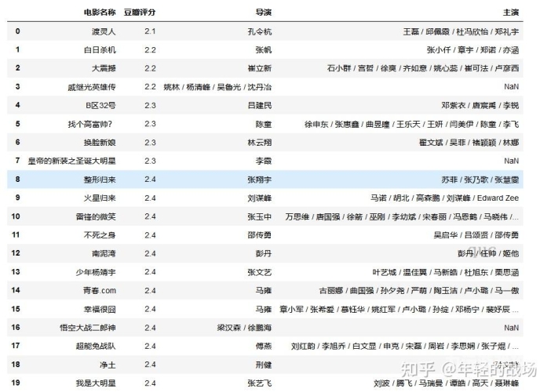Screen dimensions: 551x392
Task: Click director cell 刘谋峰
Action: tap(260, 198)
